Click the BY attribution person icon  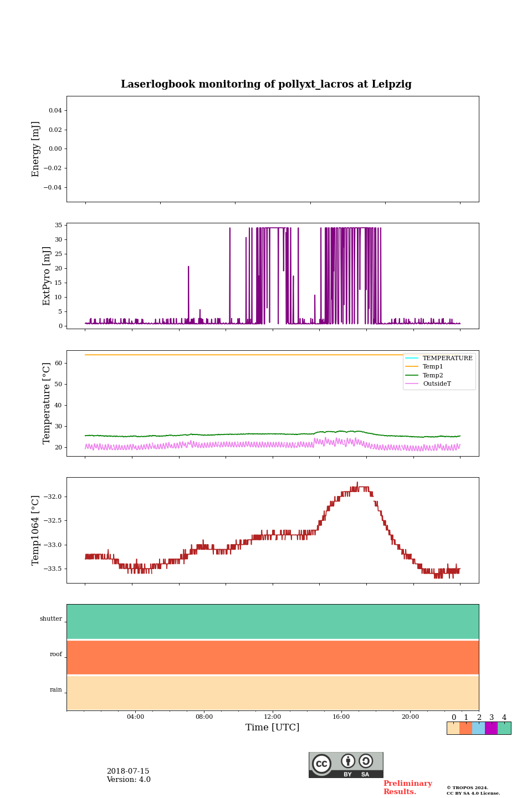(348, 761)
